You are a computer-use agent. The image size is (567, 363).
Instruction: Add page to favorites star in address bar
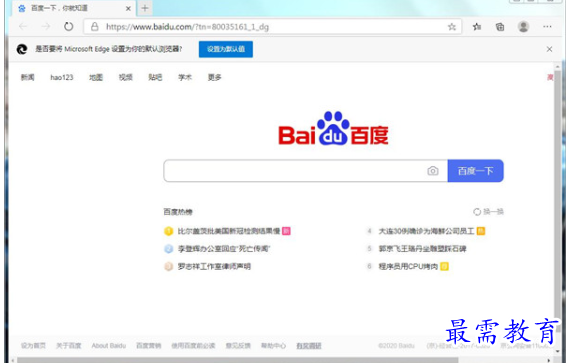tap(452, 27)
